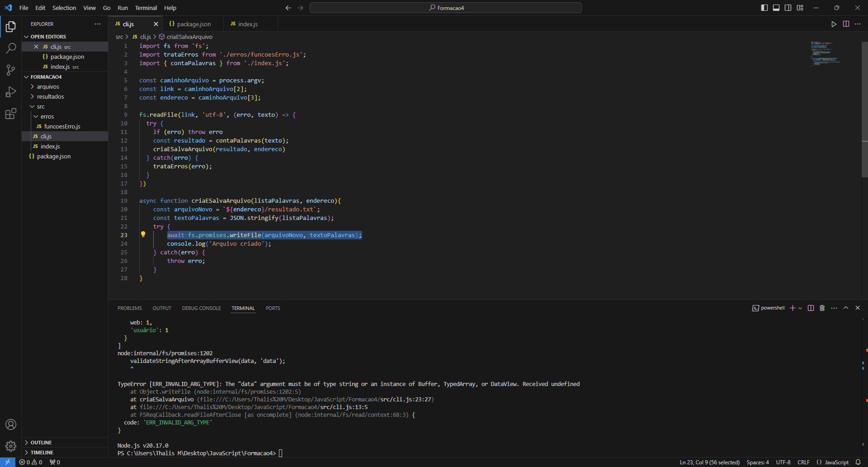Image resolution: width=868 pixels, height=467 pixels.
Task: Click criaESalvaArquivo in the breadcrumb
Action: coord(189,37)
